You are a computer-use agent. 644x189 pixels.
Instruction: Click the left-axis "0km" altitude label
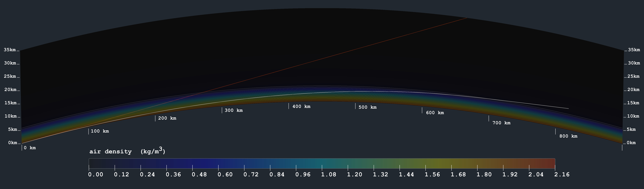(x=13, y=143)
